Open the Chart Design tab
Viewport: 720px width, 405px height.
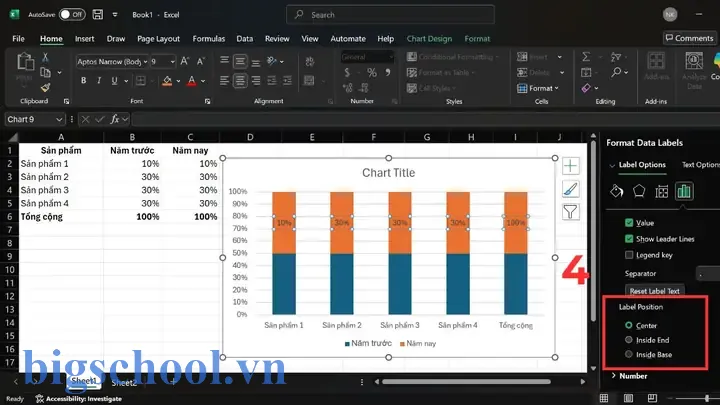pyautogui.click(x=429, y=39)
